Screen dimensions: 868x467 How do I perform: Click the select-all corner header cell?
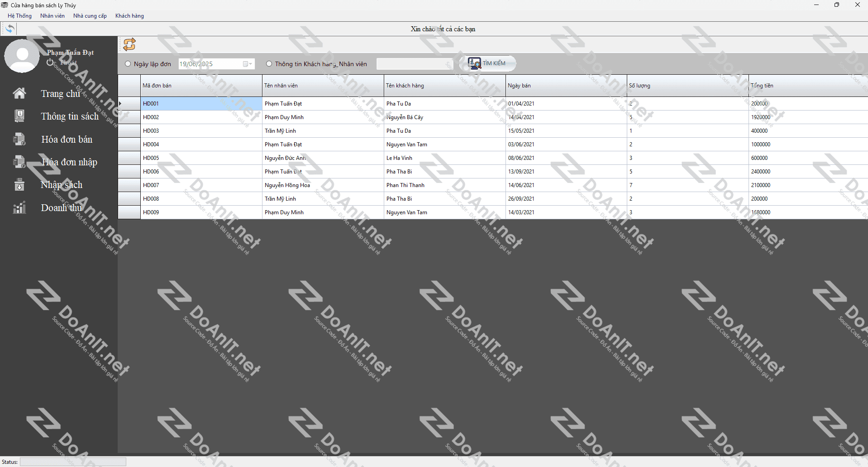[x=129, y=86]
